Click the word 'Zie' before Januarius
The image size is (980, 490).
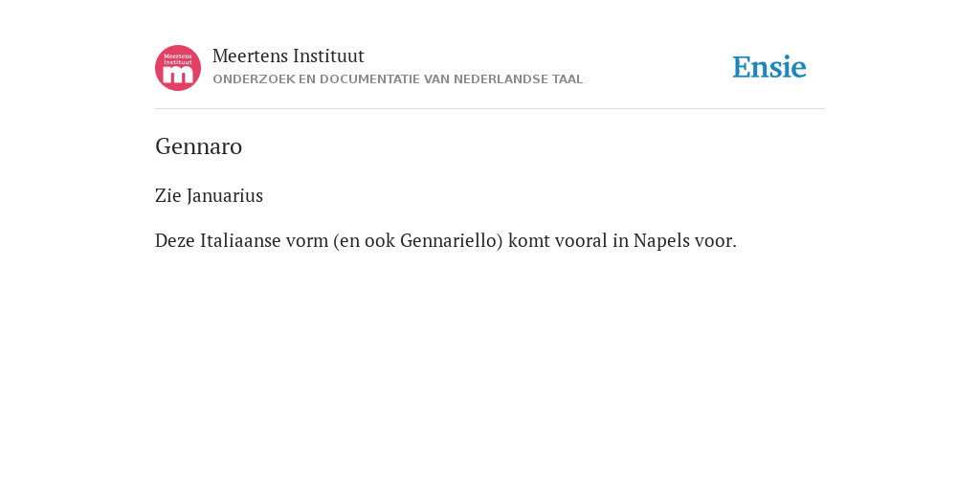168,195
